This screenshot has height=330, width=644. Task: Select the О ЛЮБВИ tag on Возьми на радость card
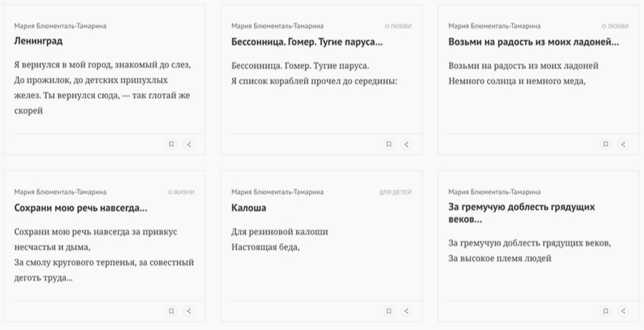point(615,26)
